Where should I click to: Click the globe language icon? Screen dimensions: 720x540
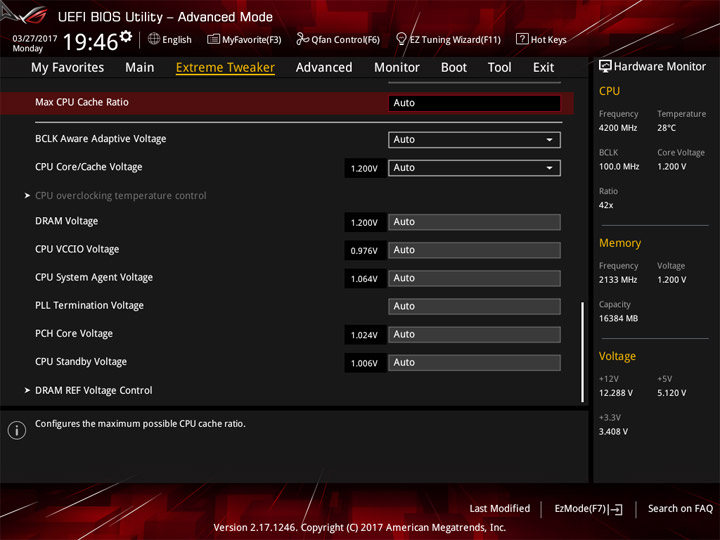[x=154, y=39]
